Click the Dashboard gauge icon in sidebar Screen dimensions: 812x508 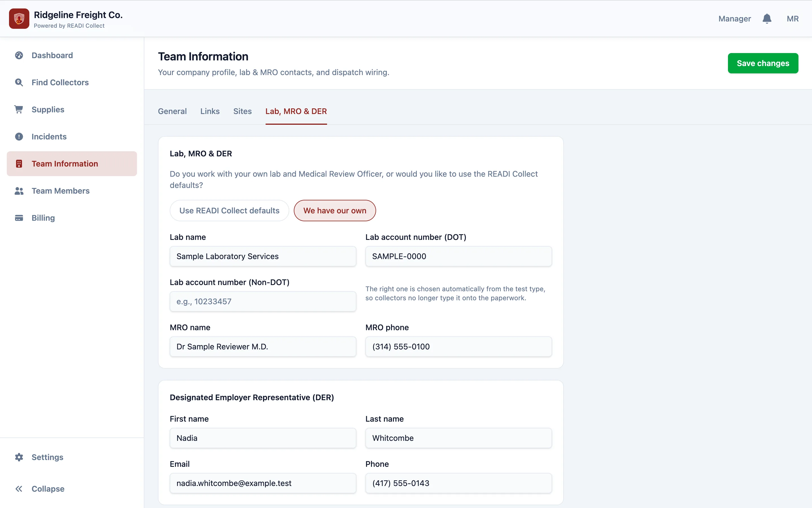pyautogui.click(x=19, y=55)
